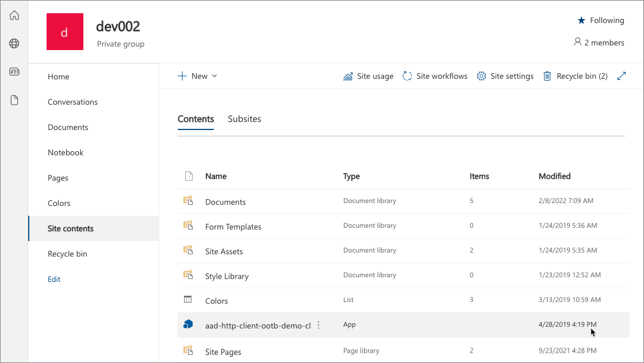
Task: Open Notebook in the left navigation
Action: tap(66, 152)
